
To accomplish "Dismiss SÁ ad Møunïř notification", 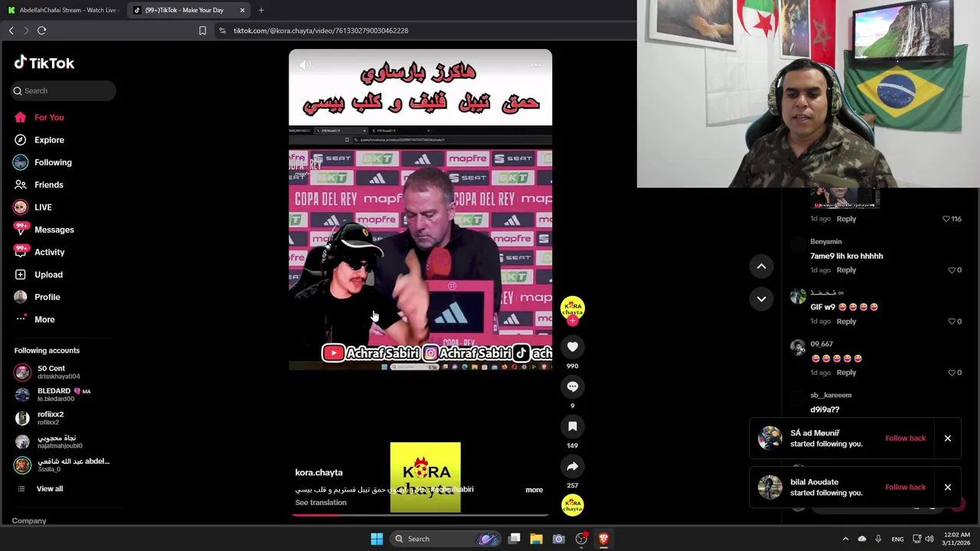I will tap(948, 439).
